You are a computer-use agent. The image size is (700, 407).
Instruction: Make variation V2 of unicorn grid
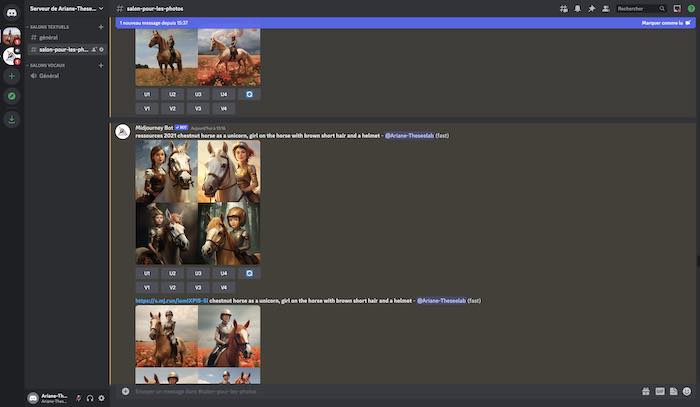click(172, 287)
